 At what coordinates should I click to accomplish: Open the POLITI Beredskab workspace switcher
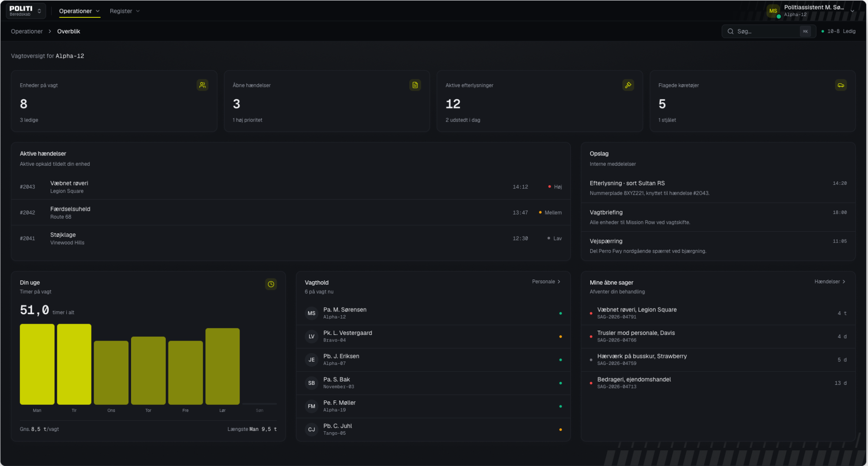tap(26, 11)
